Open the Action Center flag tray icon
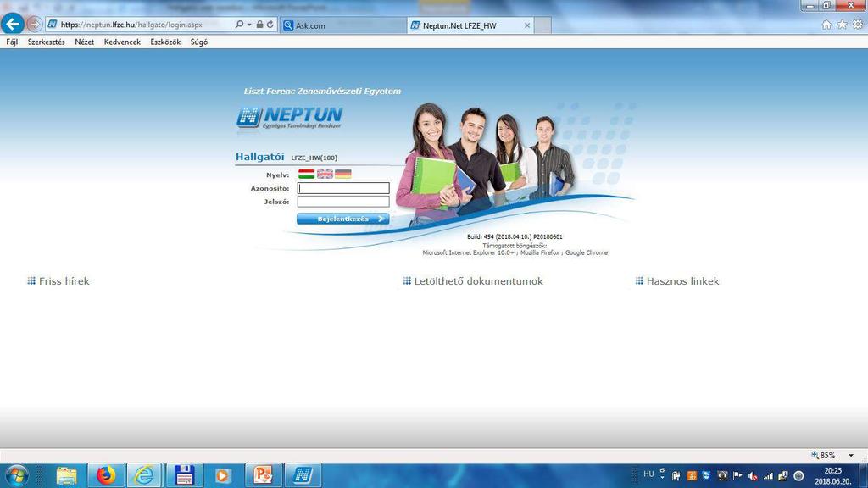The height and width of the screenshot is (488, 868). [737, 476]
